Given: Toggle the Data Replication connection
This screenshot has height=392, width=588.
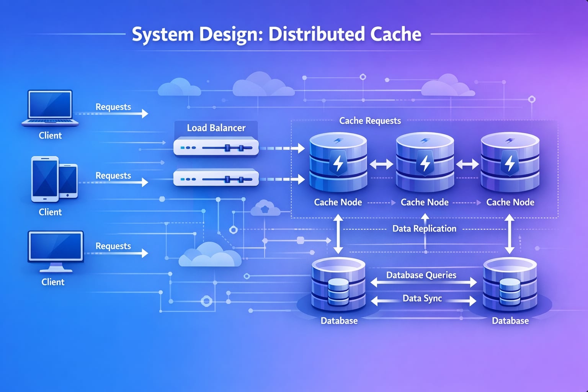Looking at the screenshot, I should coord(424,229).
